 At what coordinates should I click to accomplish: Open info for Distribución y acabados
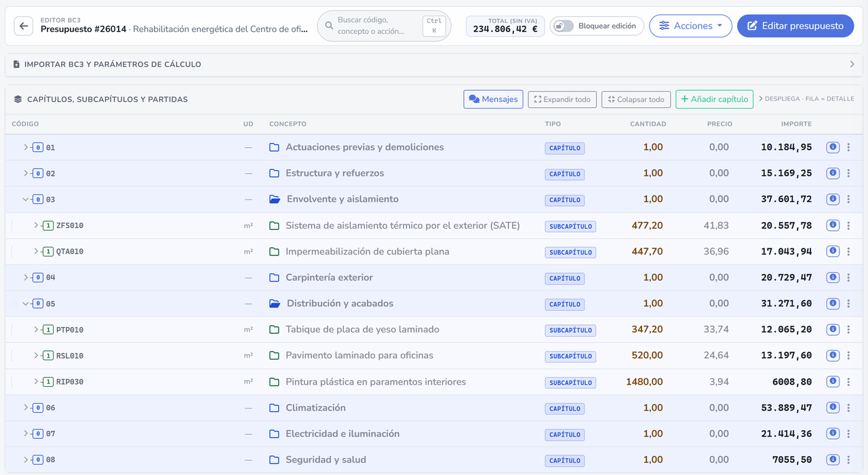tap(833, 303)
